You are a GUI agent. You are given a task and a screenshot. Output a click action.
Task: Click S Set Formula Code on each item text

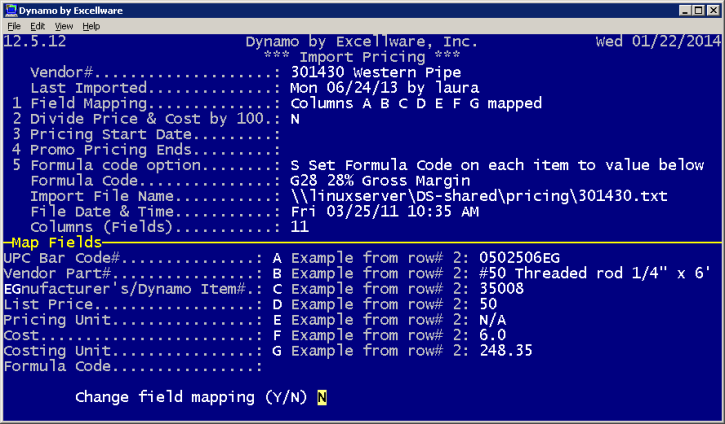(497, 165)
